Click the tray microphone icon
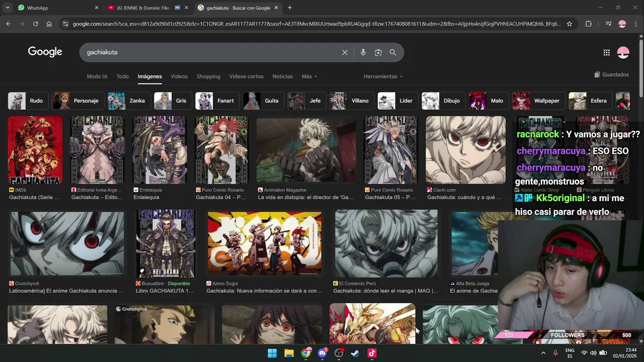 (555, 353)
